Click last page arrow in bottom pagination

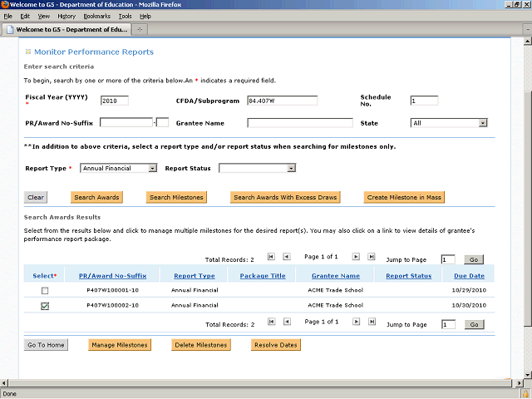[372, 323]
